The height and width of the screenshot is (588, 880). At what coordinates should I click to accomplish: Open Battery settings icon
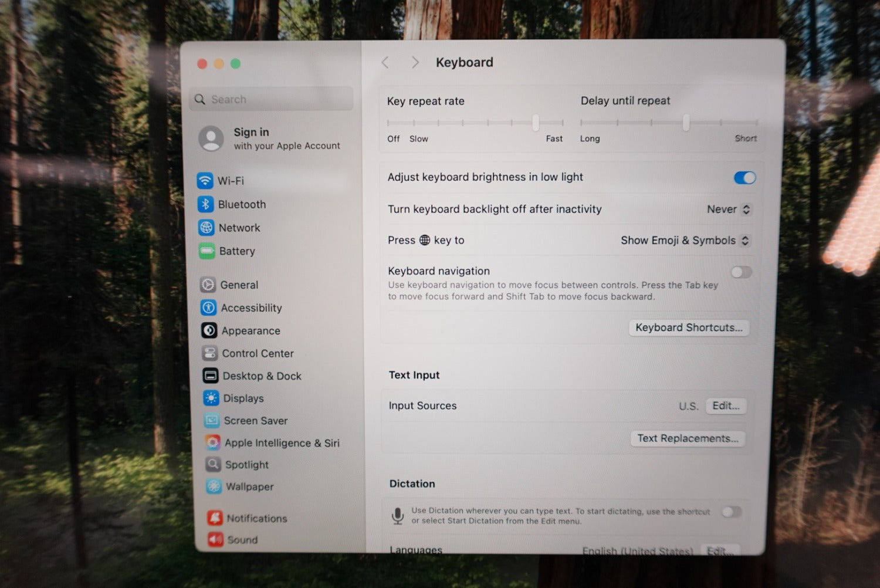point(207,251)
